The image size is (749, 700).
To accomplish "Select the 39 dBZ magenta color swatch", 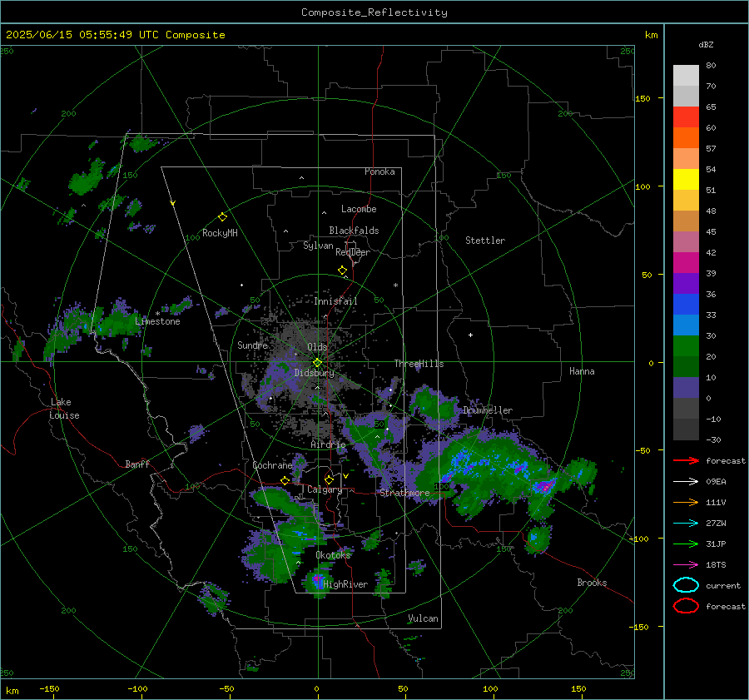I will [686, 263].
